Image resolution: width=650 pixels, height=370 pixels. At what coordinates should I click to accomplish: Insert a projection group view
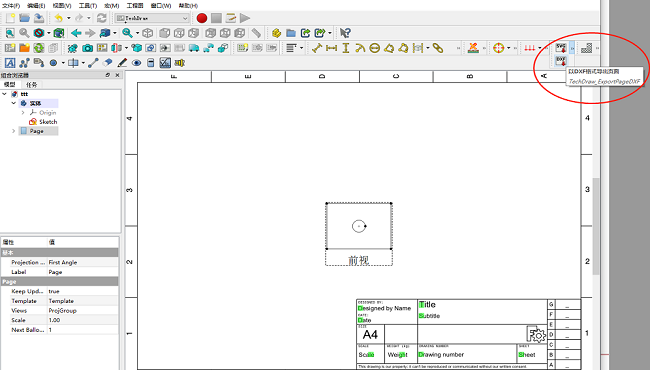(102, 48)
